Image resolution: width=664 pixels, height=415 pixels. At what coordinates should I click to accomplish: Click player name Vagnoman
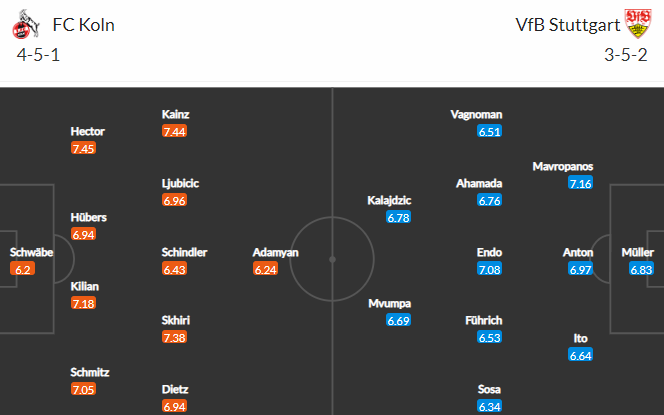(x=476, y=115)
